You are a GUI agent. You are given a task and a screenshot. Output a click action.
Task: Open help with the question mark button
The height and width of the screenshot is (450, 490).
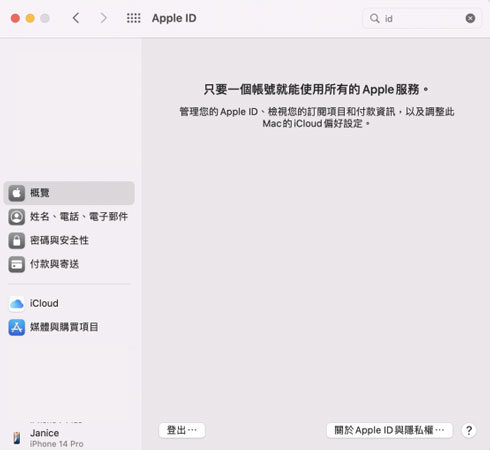469,430
